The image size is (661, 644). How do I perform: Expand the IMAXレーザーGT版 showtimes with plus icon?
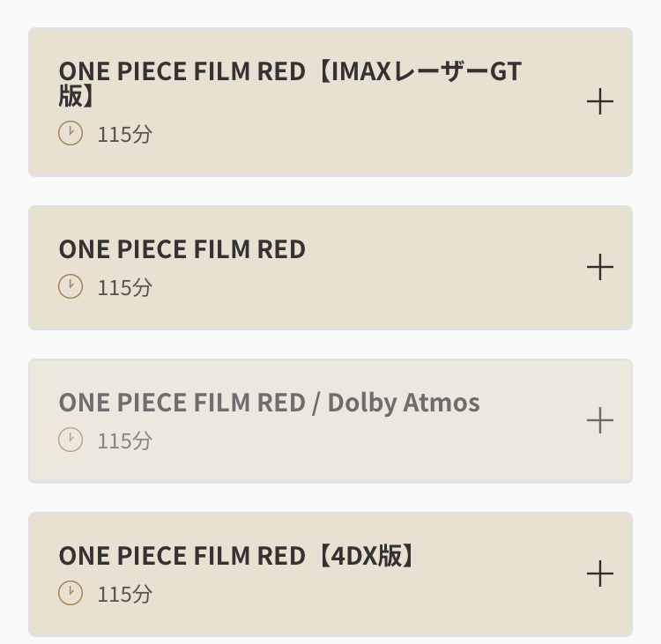(600, 101)
